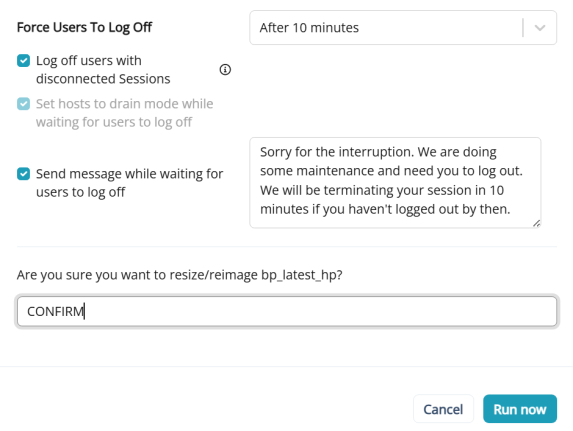Screen dimensions: 573x431
Task: Toggle the Set hosts to drain mode checkbox
Action: (23, 104)
